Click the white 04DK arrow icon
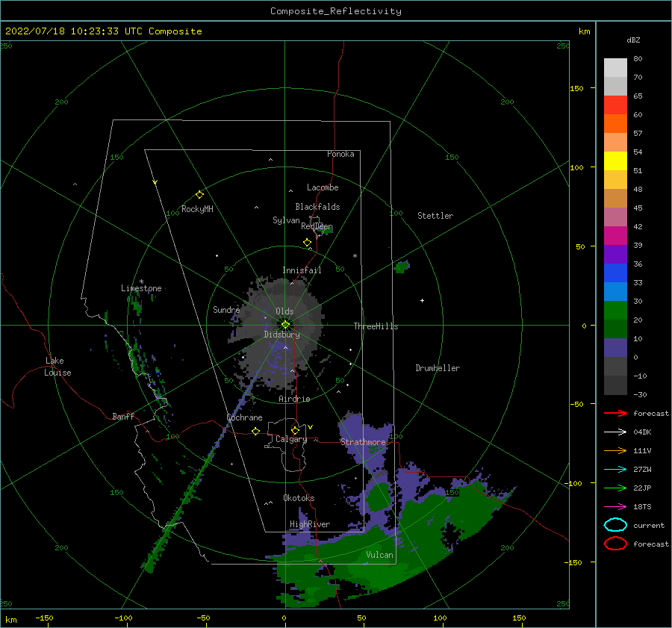Viewport: 672px width, 628px height. (x=615, y=432)
